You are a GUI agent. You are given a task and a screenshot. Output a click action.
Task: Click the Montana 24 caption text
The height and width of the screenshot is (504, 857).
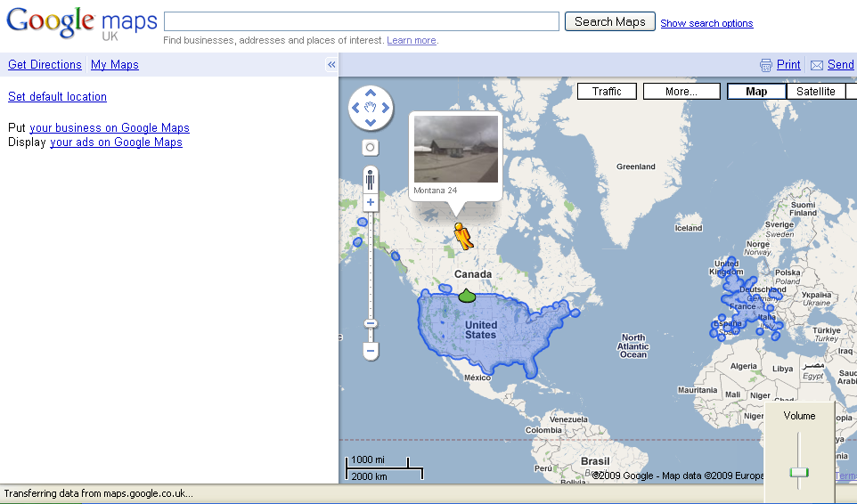point(435,191)
